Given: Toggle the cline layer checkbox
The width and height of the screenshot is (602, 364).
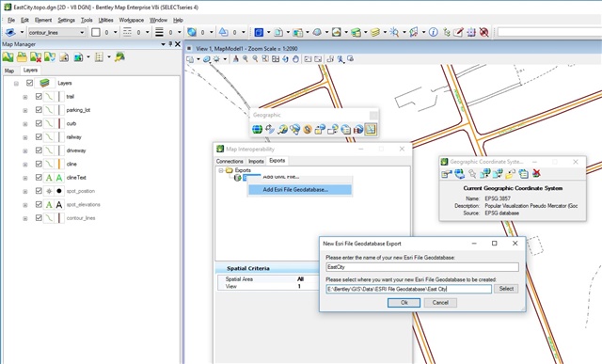Looking at the screenshot, I should (39, 164).
